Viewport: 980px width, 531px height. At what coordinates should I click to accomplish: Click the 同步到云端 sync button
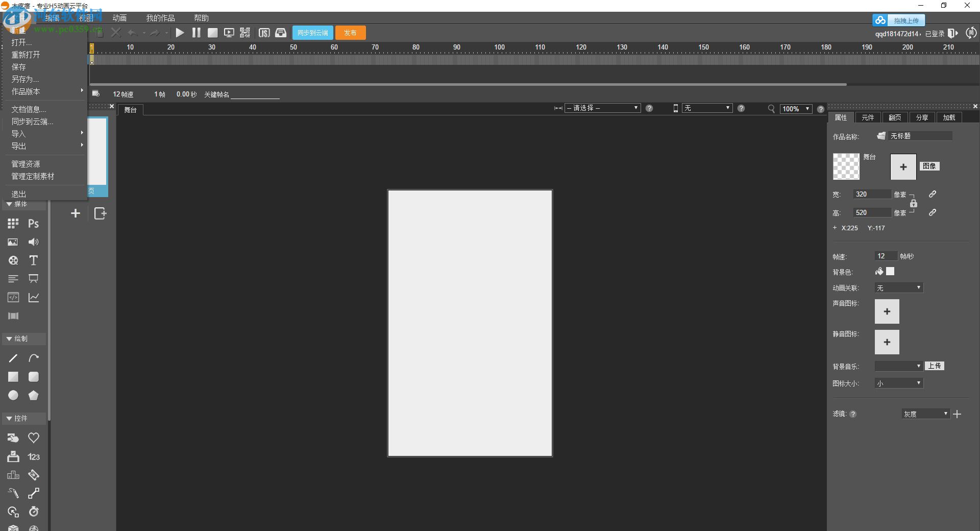(312, 33)
